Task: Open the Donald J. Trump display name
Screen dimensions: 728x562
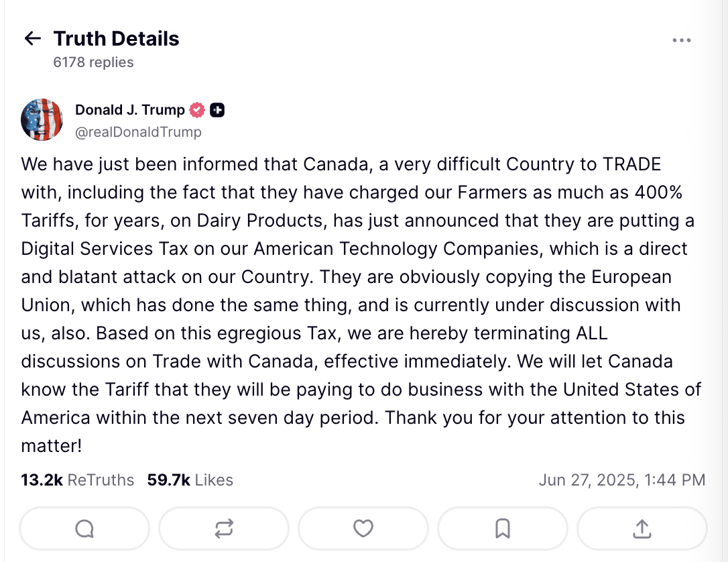Action: (x=129, y=110)
